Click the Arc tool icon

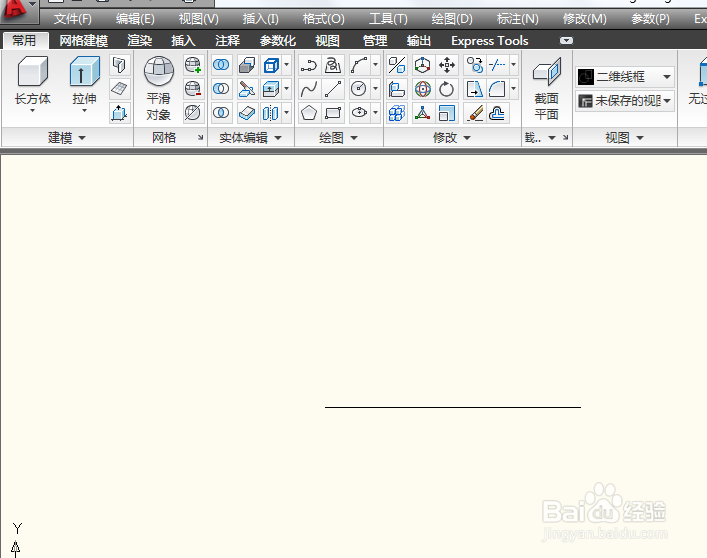(x=359, y=65)
